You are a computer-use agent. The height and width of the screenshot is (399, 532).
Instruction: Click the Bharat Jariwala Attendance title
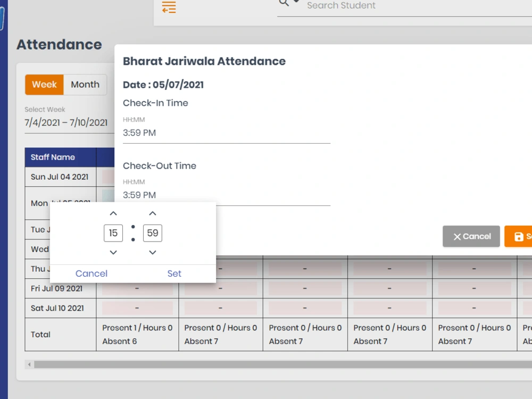pos(204,61)
